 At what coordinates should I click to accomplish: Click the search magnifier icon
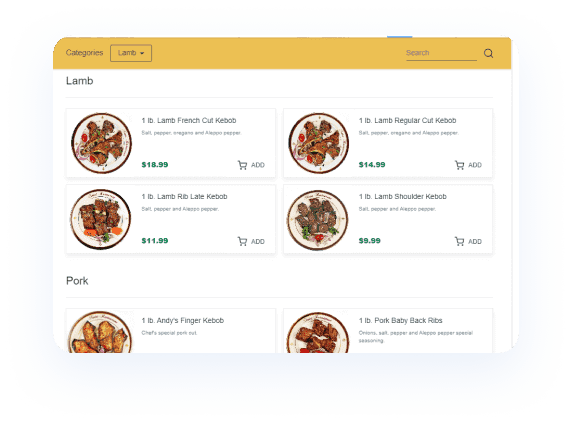point(488,53)
